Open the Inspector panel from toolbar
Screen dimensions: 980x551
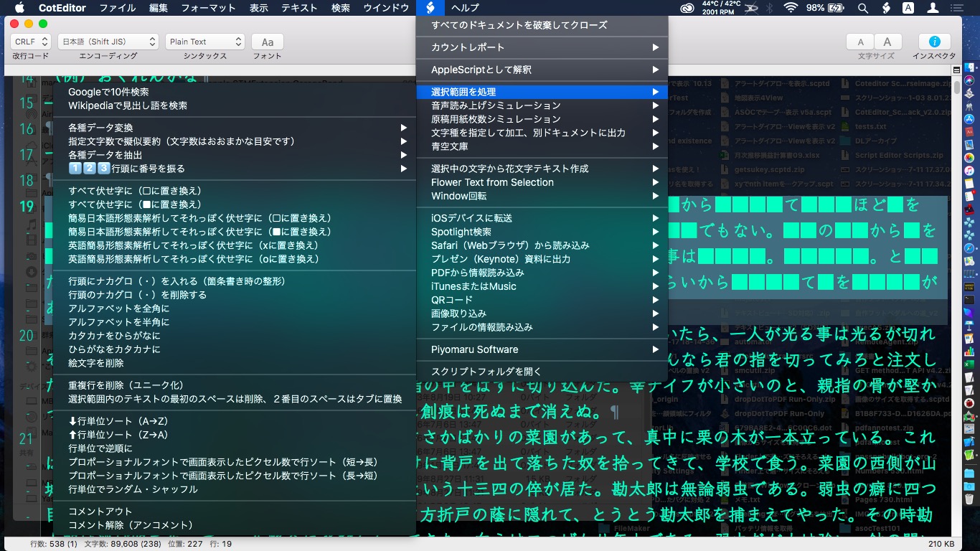[x=934, y=42]
